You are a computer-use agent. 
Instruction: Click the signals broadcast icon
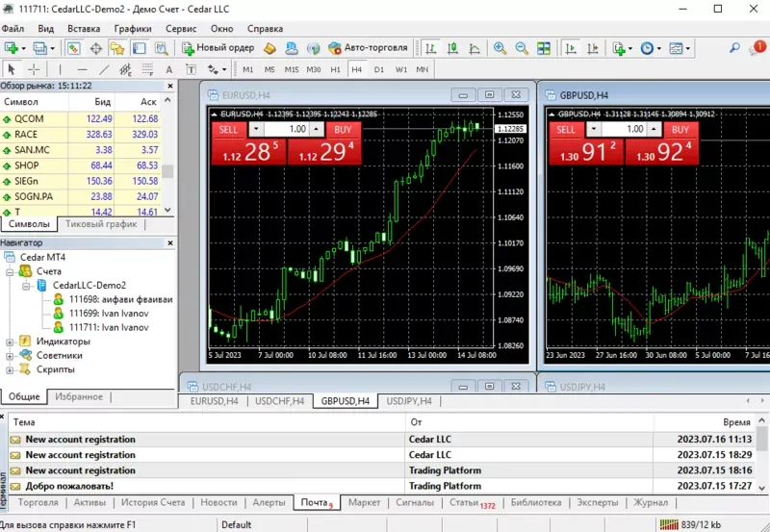click(314, 48)
